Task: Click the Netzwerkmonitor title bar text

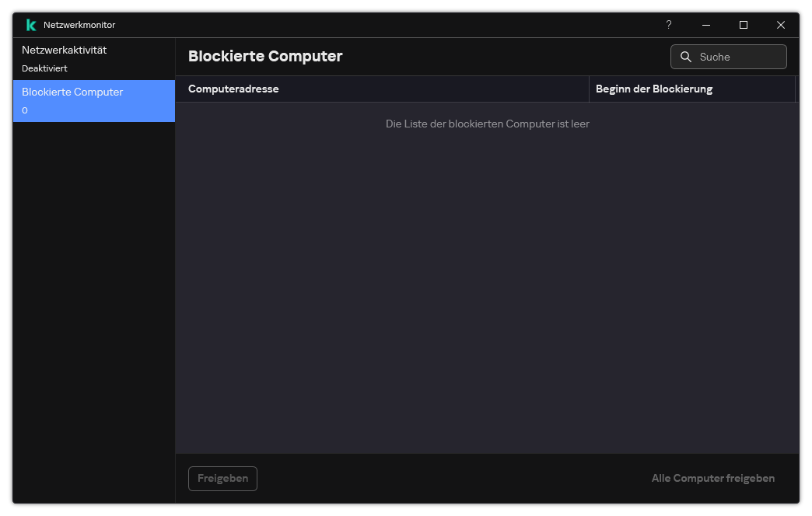Action: click(80, 24)
